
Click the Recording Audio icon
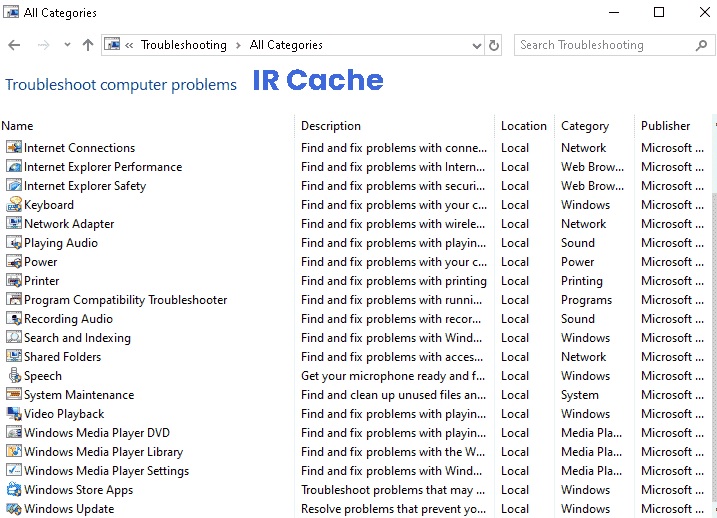point(14,318)
